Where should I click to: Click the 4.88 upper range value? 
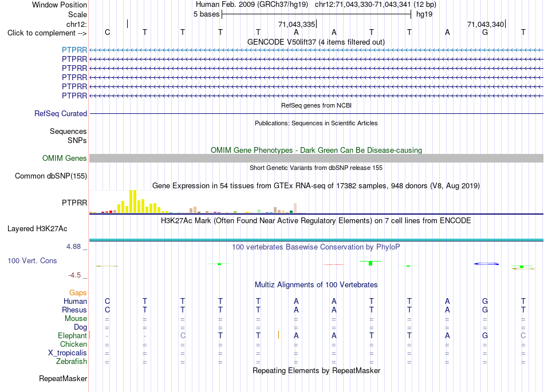coord(73,247)
